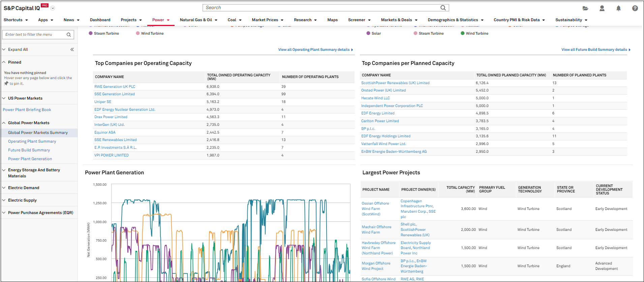The image size is (644, 282).
Task: Open RWE Generation UK PLC company link
Action: pos(115,86)
